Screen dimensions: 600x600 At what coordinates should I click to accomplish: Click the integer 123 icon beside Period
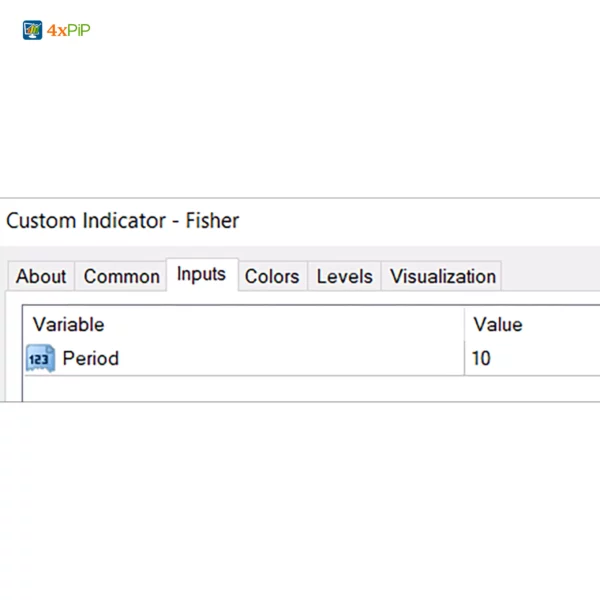(x=40, y=358)
